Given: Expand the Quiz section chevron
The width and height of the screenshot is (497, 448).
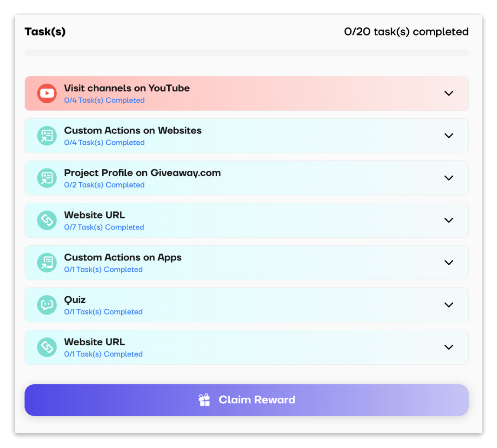Looking at the screenshot, I should click(449, 305).
